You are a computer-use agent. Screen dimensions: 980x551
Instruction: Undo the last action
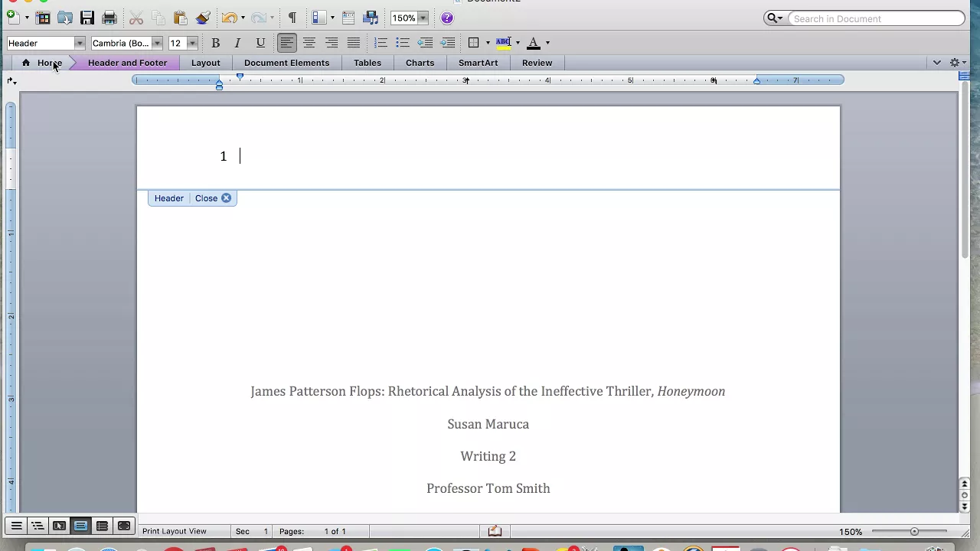click(x=229, y=18)
